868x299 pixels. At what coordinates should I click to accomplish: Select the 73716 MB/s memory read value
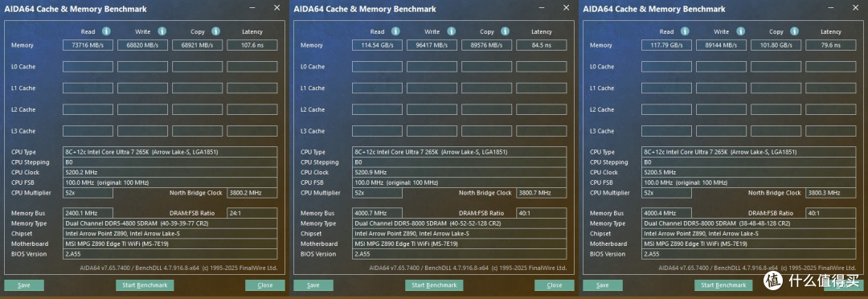click(88, 45)
